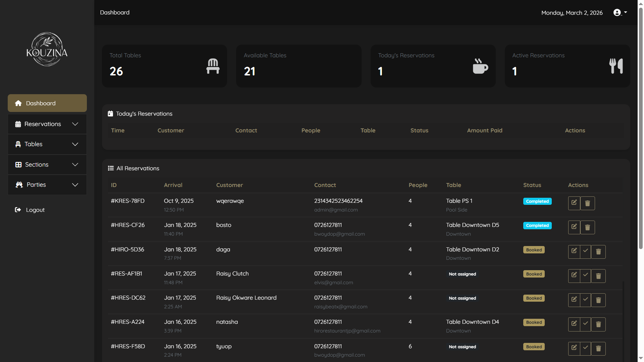Expand the Sections sidebar menu
Screen dimensions: 644x362
47,165
